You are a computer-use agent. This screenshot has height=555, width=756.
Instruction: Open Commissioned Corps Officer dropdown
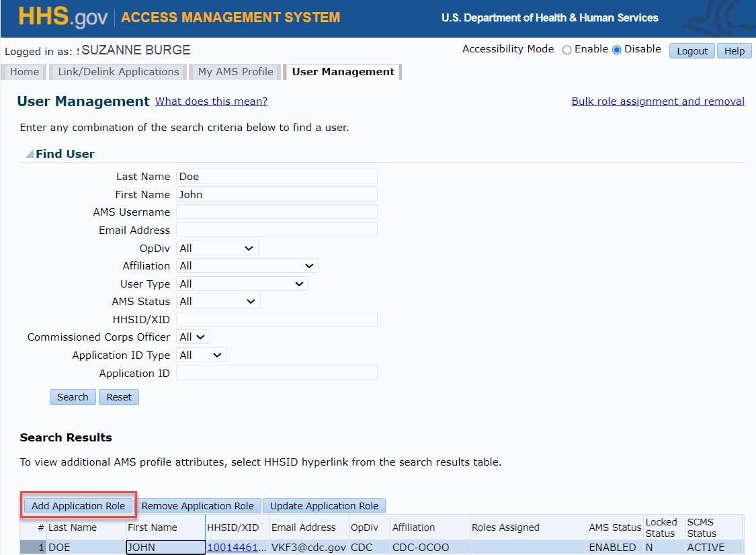(x=194, y=337)
